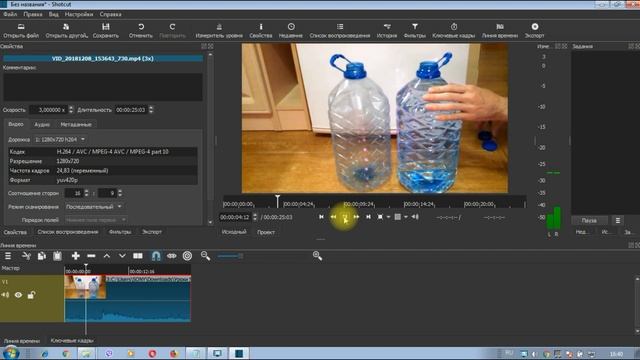Open video track selection dropdown
This screenshot has height=360, width=640.
click(x=60, y=140)
